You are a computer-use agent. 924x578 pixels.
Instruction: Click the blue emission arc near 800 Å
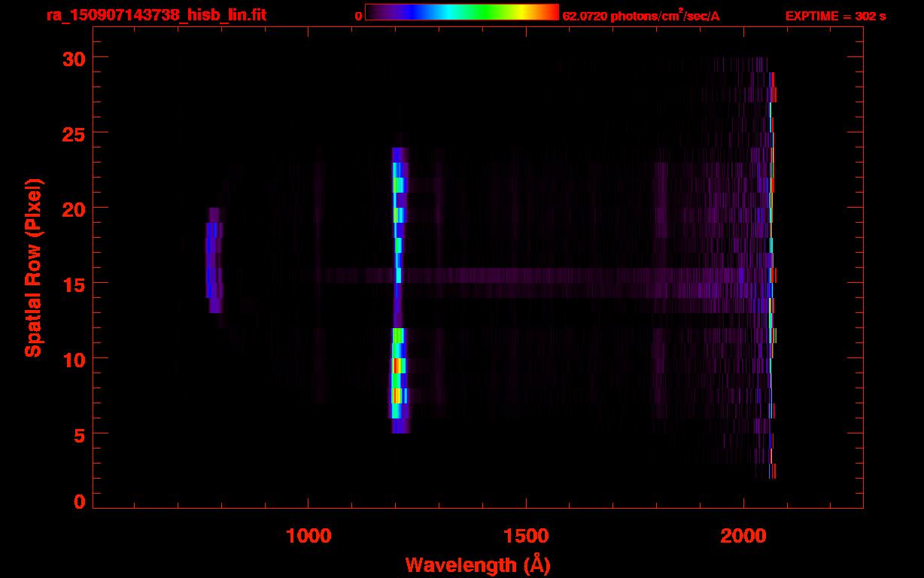214,260
